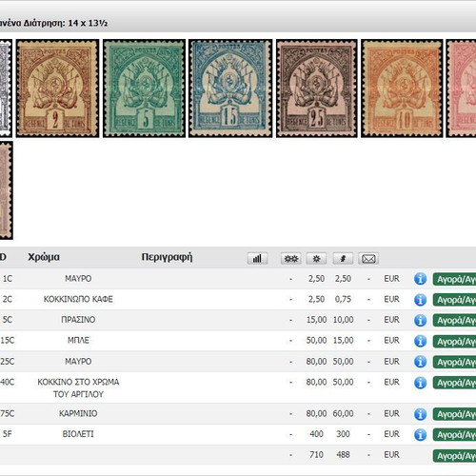
Task: Select the ΚΟΚΚΙΝΩΠΟ ΚΑΦΕ color text
Action: 78,299
